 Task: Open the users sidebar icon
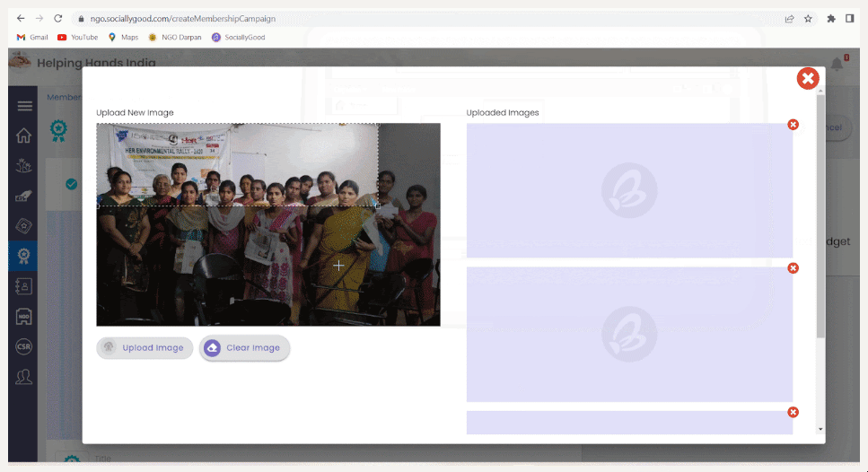coord(23,377)
